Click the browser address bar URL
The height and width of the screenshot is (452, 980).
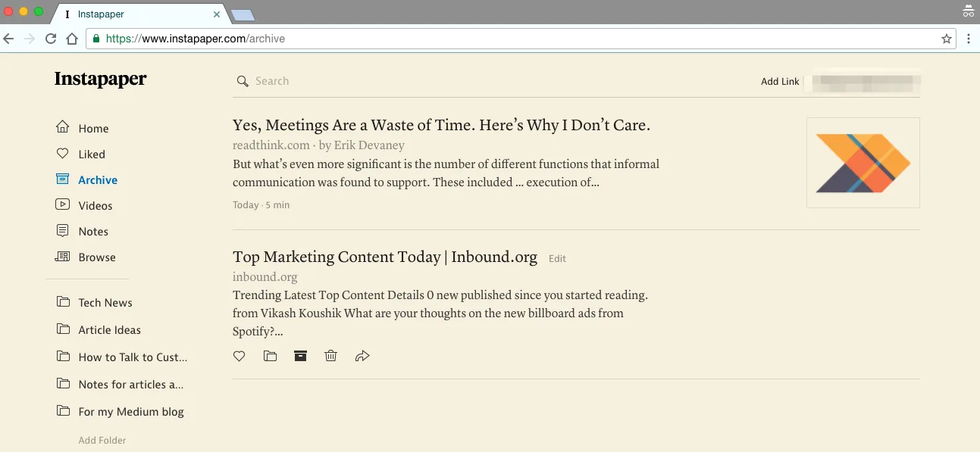pos(196,39)
